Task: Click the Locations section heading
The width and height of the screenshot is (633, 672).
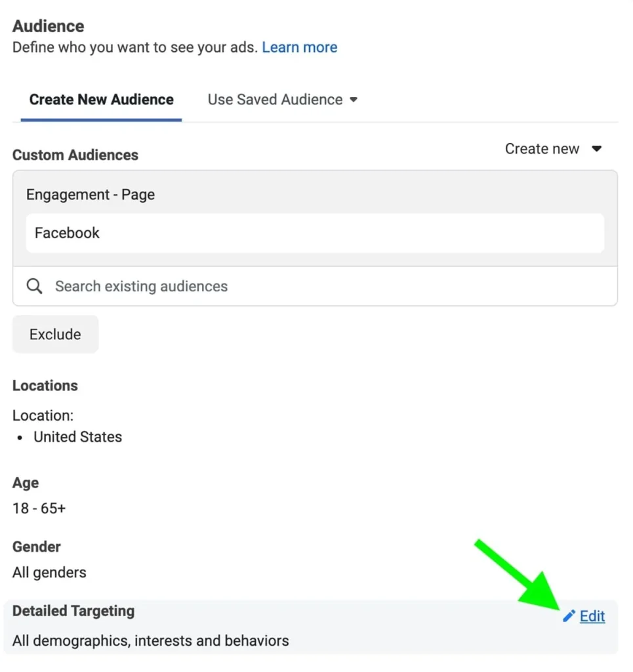Action: pos(45,386)
